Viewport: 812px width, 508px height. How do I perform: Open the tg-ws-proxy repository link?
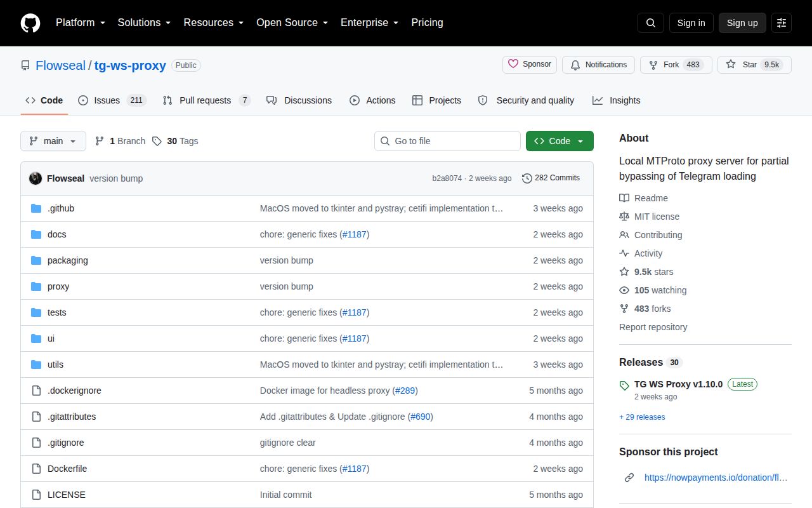[x=130, y=65]
